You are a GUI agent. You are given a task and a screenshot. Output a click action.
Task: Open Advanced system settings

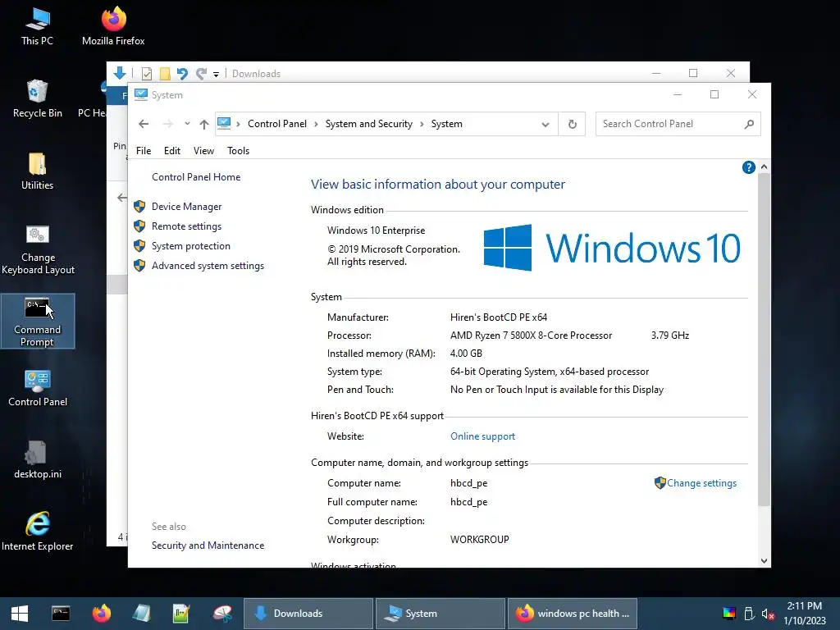208,266
